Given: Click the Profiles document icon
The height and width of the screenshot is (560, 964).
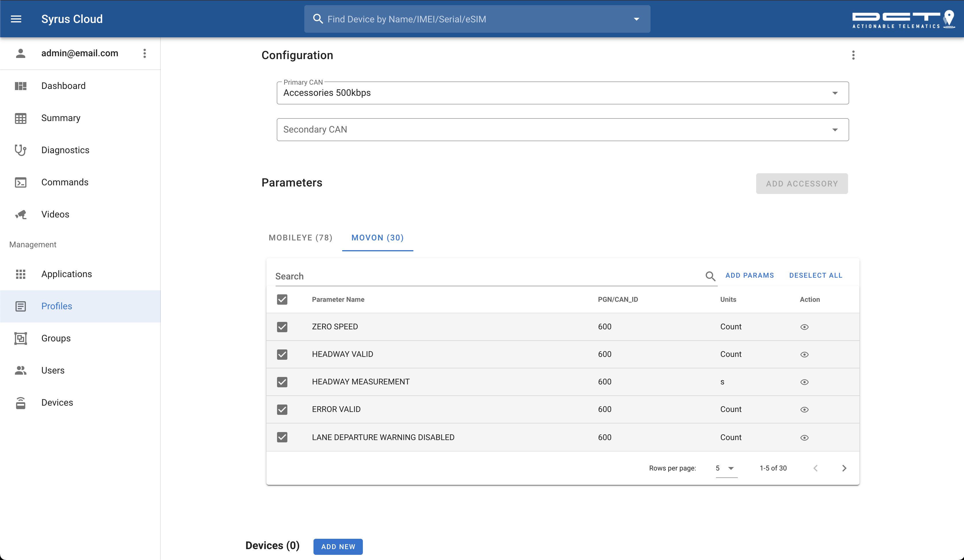Looking at the screenshot, I should 21,306.
